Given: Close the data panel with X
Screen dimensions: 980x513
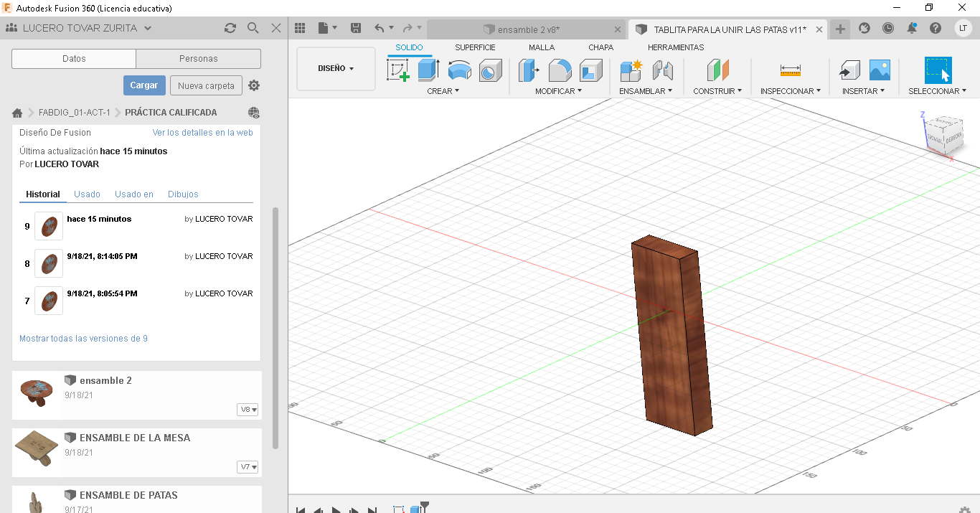Looking at the screenshot, I should pyautogui.click(x=276, y=28).
